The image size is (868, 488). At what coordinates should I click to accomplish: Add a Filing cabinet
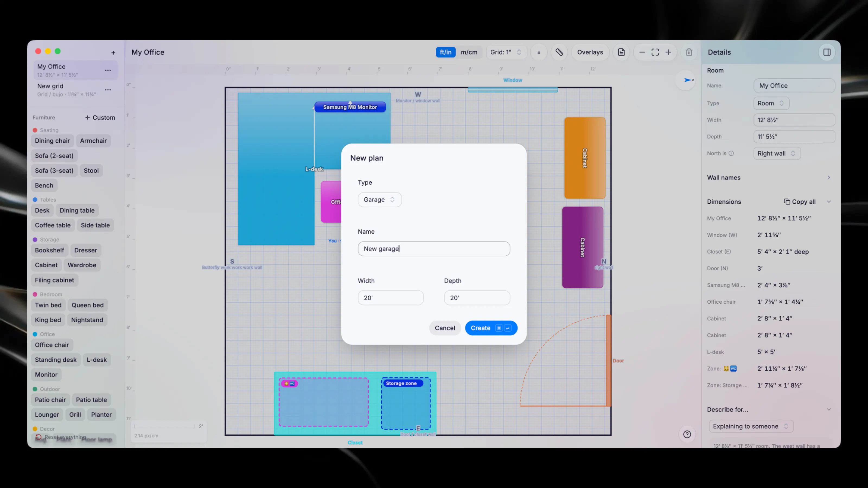click(x=54, y=280)
